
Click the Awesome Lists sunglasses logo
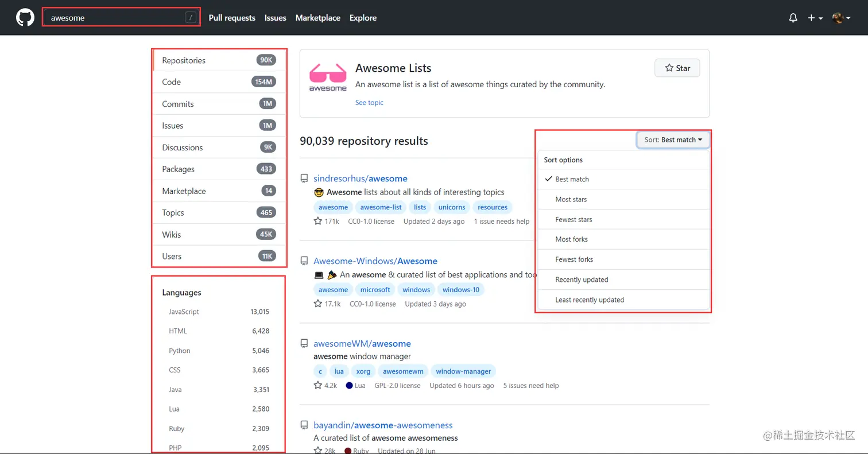[328, 77]
